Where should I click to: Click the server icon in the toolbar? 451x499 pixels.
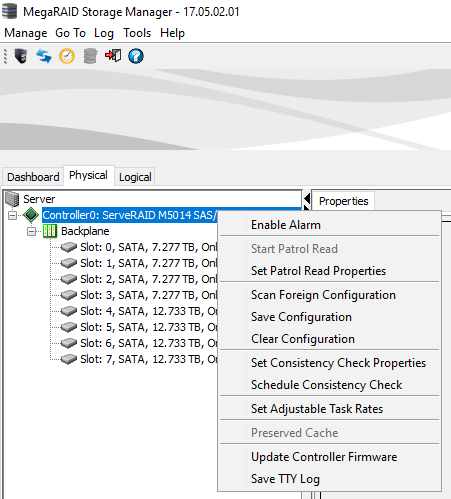(21, 56)
